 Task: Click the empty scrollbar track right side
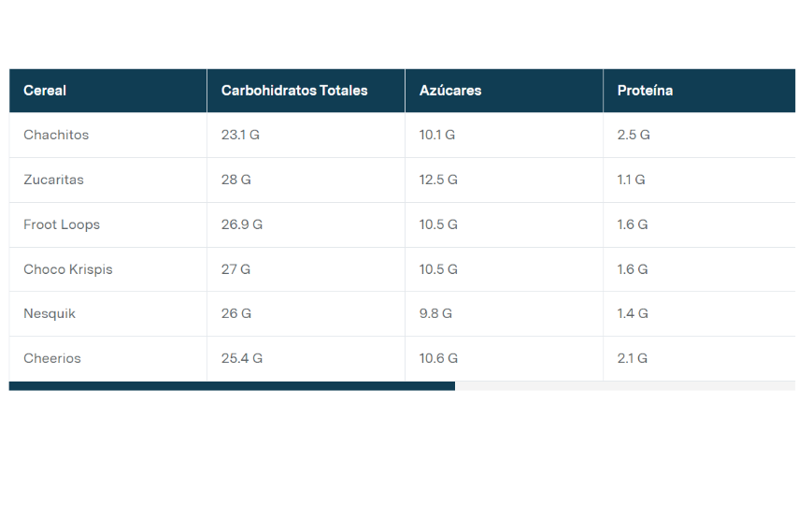[x=624, y=385]
